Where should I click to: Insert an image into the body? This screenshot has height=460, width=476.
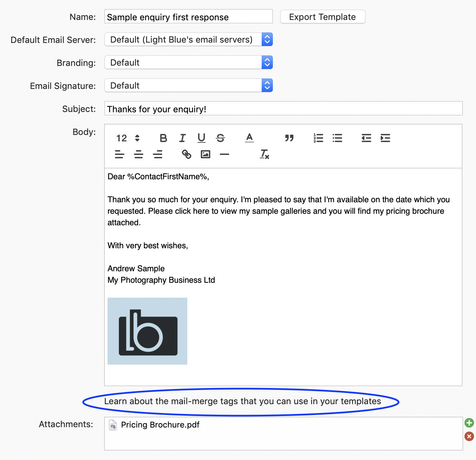(206, 154)
